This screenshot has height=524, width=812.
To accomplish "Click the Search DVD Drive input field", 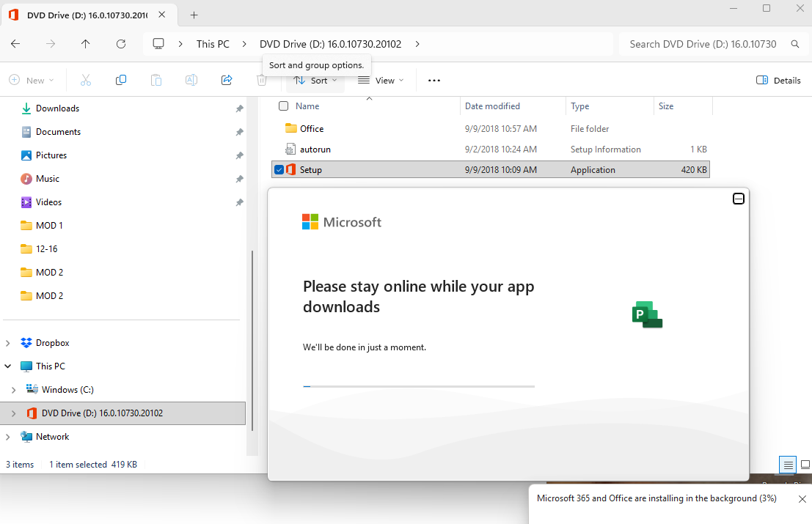I will pyautogui.click(x=703, y=44).
